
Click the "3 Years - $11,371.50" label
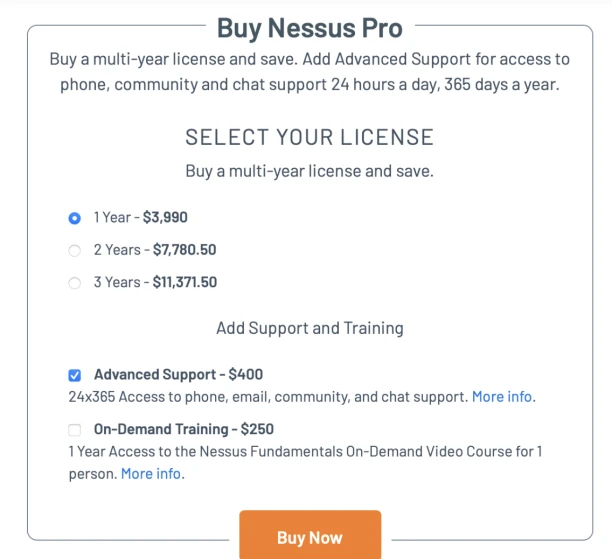pos(155,283)
